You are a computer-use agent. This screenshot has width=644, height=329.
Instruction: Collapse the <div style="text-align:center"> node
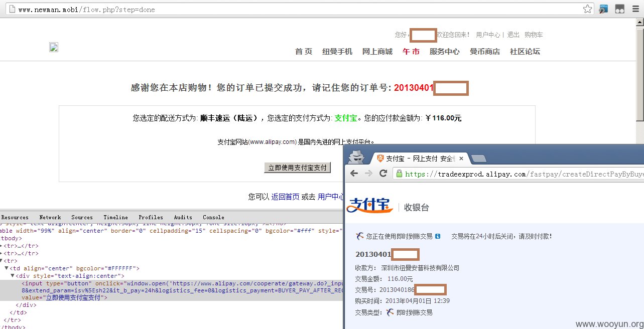coord(13,276)
